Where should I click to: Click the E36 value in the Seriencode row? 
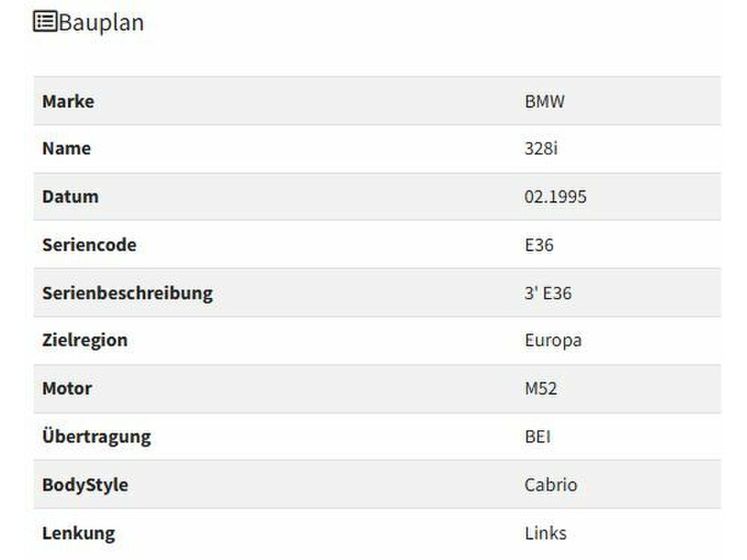pos(539,245)
